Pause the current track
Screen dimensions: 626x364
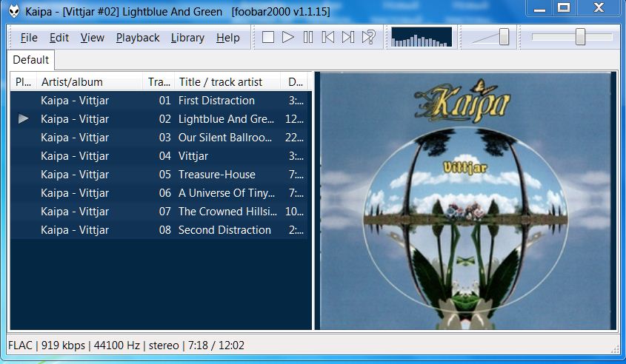[308, 37]
